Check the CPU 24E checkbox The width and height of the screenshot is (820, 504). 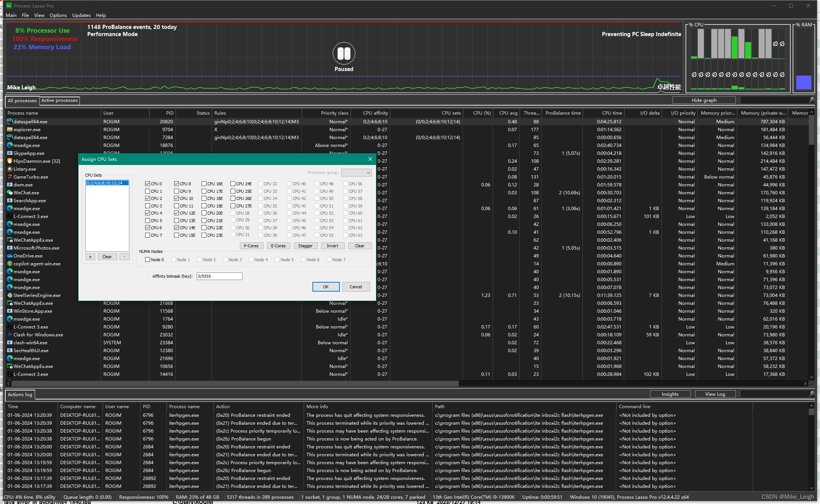point(233,184)
